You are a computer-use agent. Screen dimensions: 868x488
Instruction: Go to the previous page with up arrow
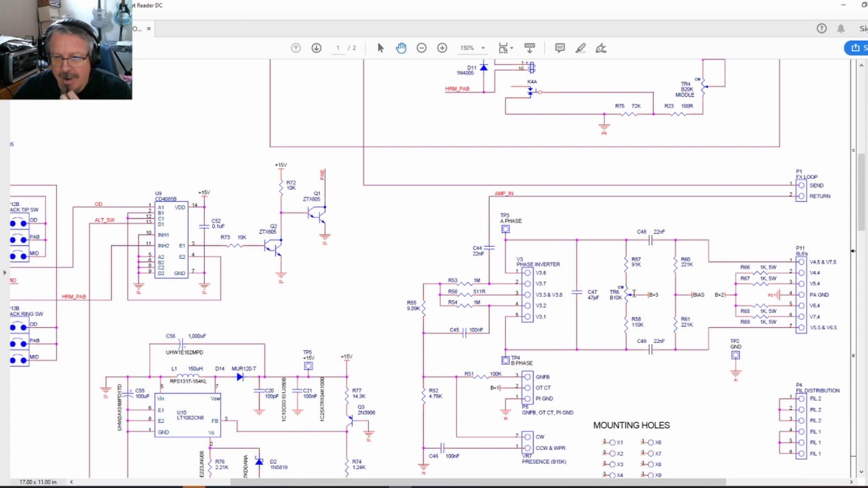pos(296,48)
